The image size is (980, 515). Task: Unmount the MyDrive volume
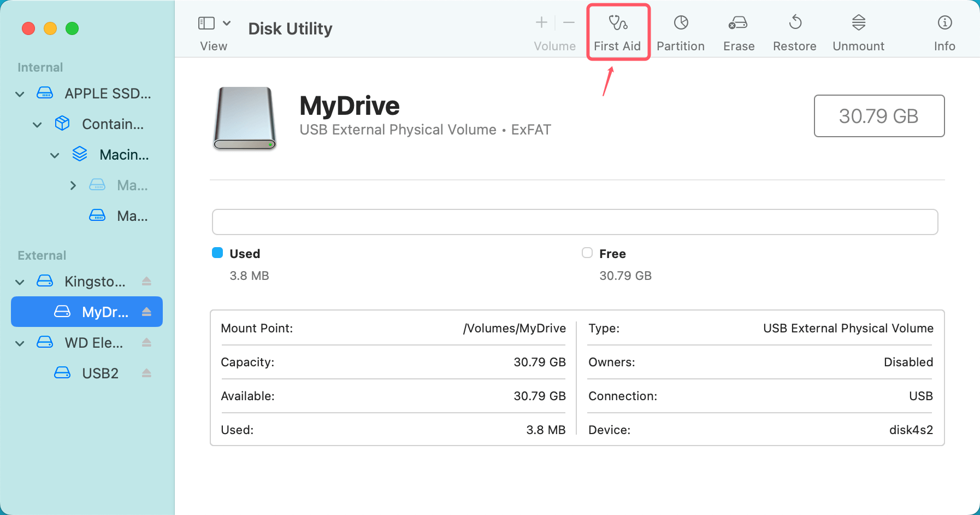pyautogui.click(x=858, y=32)
